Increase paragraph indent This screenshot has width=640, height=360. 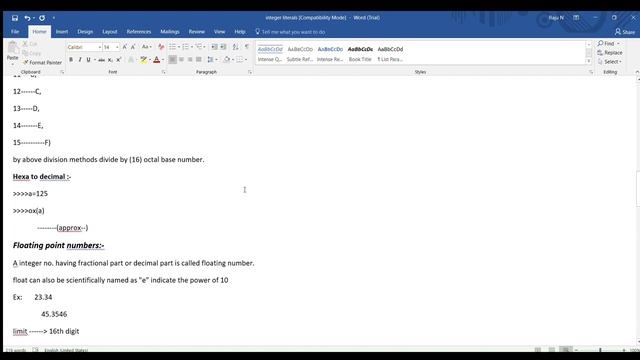[x=223, y=47]
